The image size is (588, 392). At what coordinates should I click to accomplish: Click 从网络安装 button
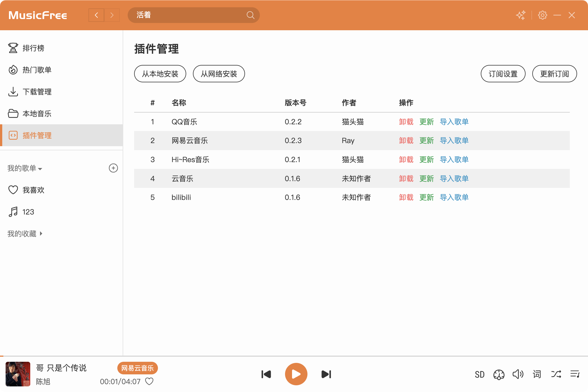pyautogui.click(x=219, y=74)
